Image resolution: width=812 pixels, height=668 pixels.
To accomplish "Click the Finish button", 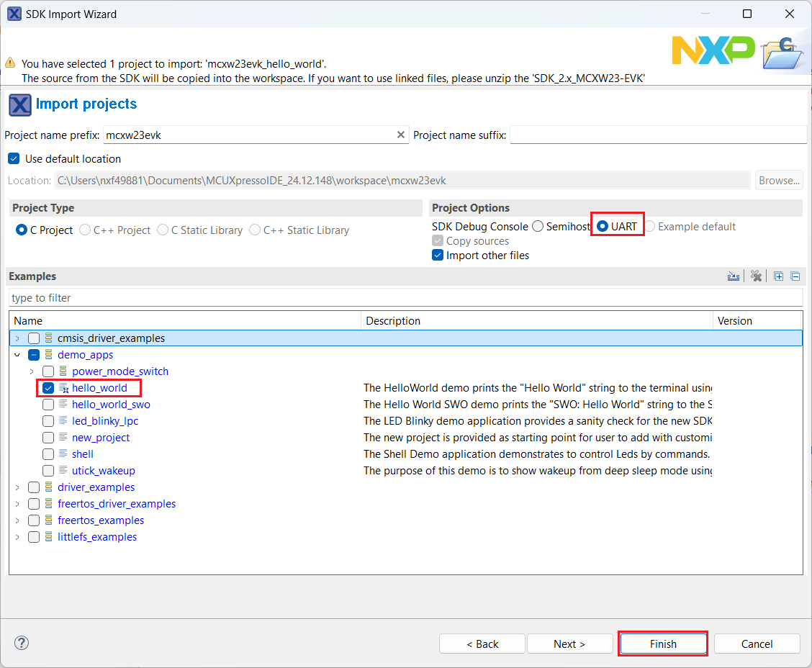I will [663, 644].
